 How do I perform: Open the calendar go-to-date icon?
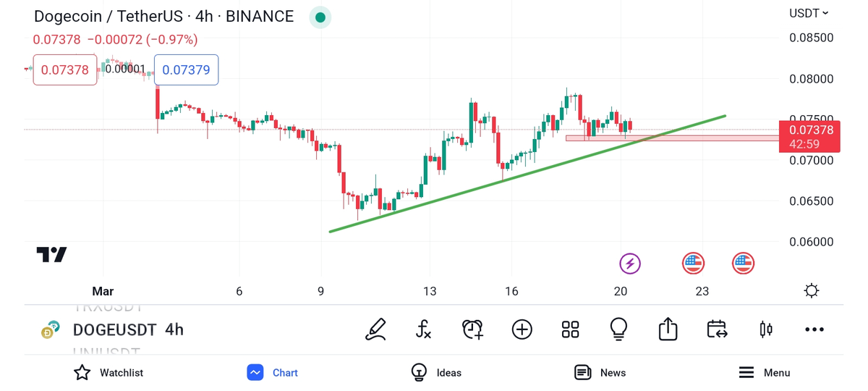[717, 329]
